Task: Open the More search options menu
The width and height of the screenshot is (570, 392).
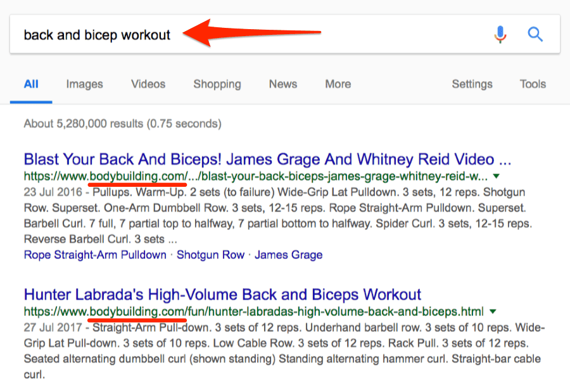Action: (337, 84)
